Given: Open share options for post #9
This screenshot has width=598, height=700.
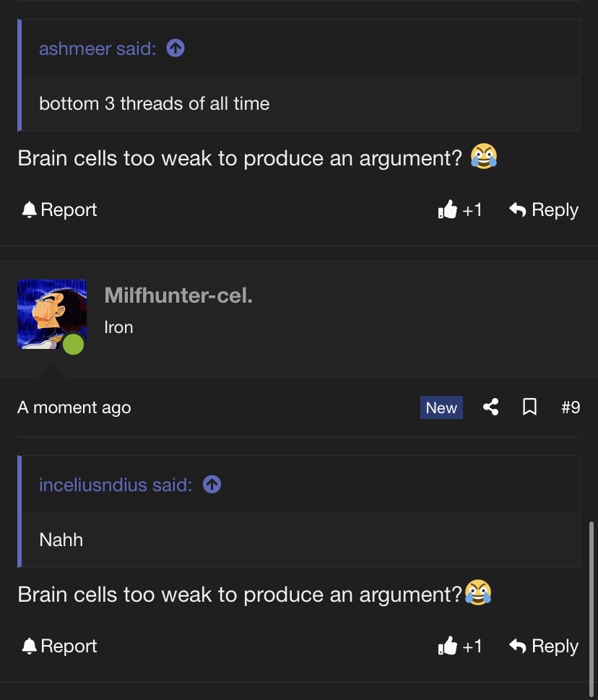Looking at the screenshot, I should tap(491, 407).
